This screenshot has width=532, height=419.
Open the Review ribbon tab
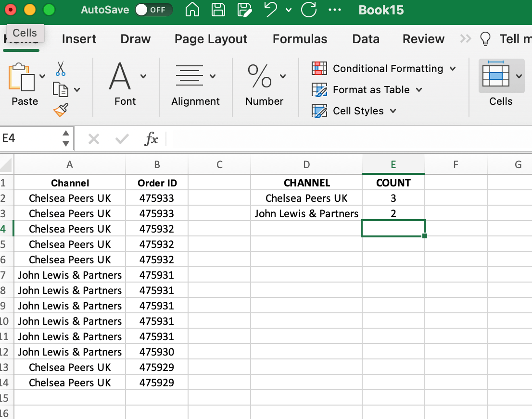coord(423,39)
